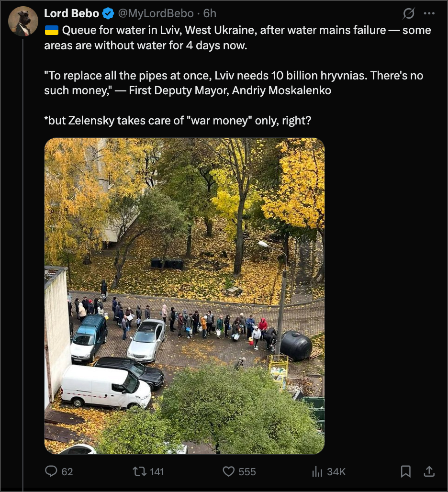Click the Grok explain slashed-circle icon

pos(408,13)
